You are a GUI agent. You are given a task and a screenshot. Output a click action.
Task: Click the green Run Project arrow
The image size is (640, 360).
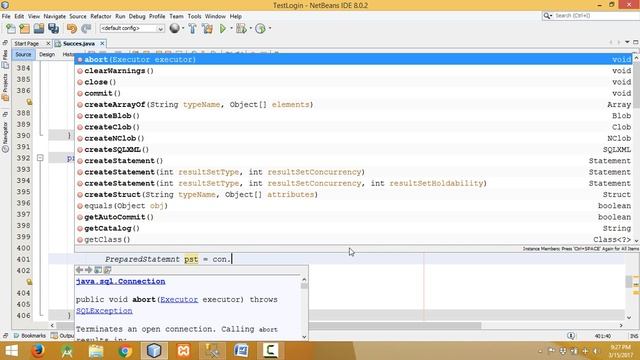[x=223, y=29]
